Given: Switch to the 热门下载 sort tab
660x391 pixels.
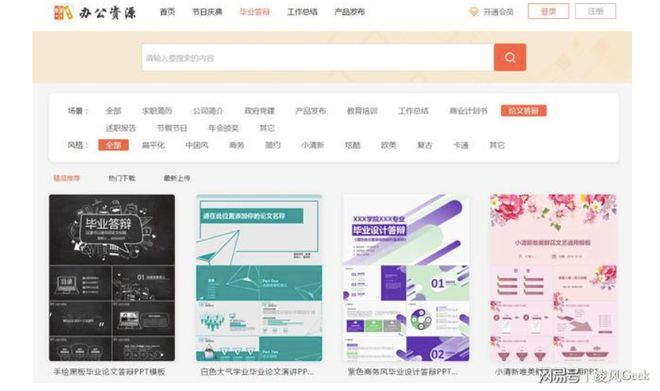Looking at the screenshot, I should tap(122, 178).
